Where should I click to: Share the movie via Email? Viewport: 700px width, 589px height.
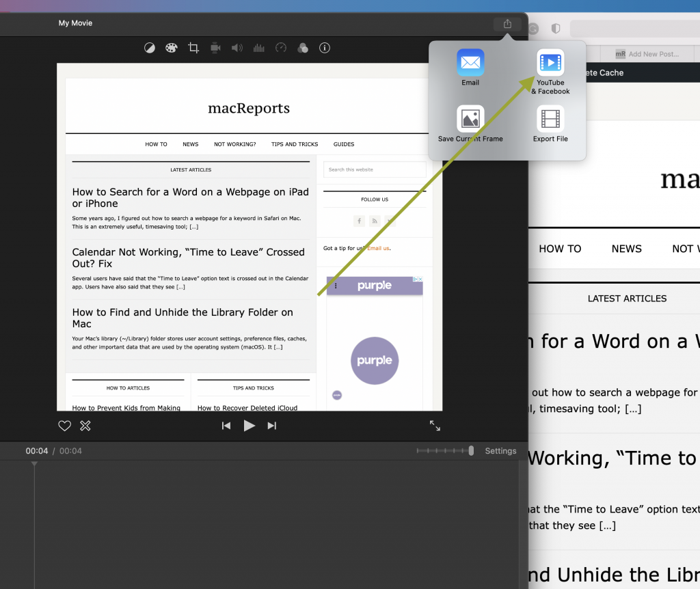(x=470, y=68)
